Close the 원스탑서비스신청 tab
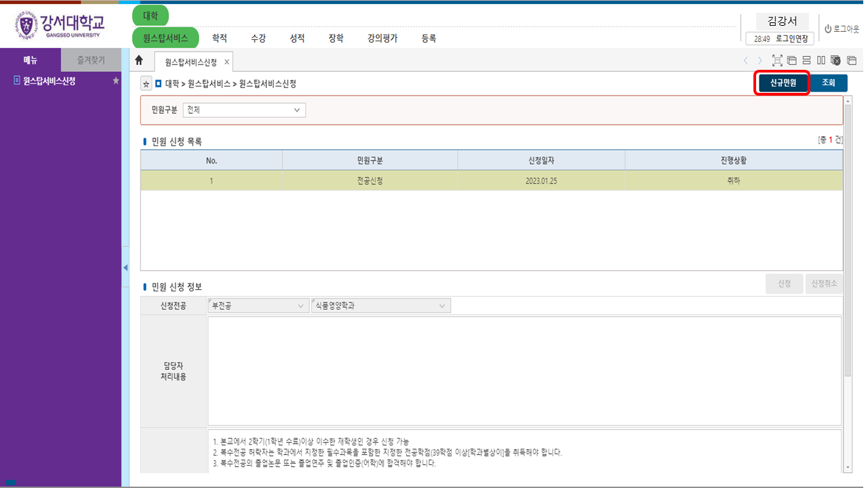The height and width of the screenshot is (488, 868). pyautogui.click(x=226, y=62)
